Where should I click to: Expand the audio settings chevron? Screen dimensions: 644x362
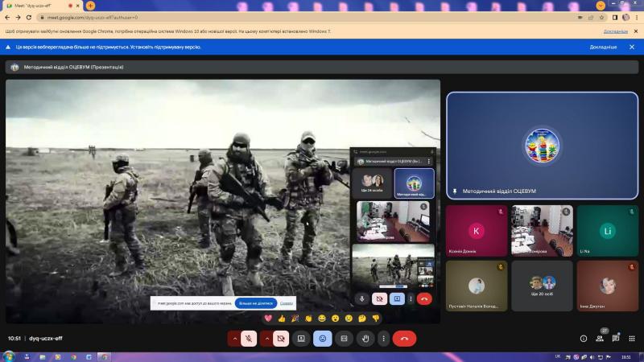pos(234,339)
